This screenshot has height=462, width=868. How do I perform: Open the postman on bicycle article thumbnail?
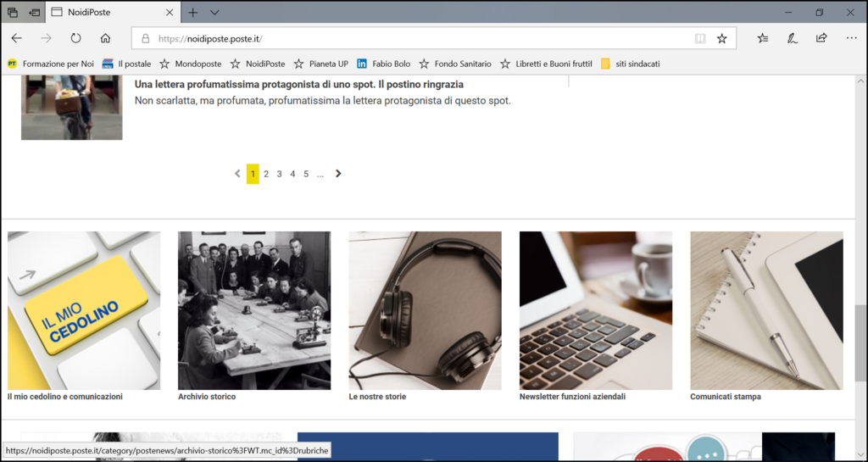pyautogui.click(x=72, y=108)
